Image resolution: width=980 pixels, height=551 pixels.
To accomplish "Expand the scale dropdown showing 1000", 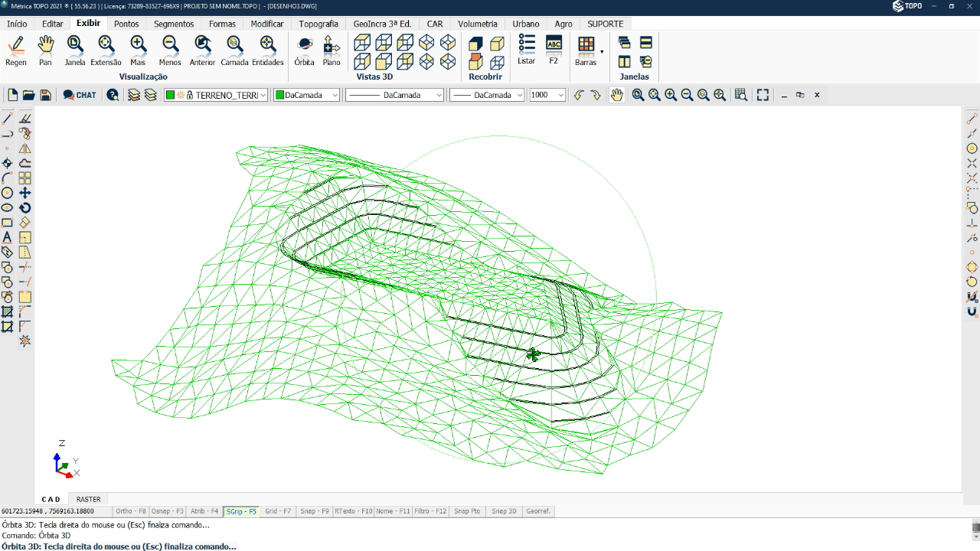I will [x=560, y=95].
